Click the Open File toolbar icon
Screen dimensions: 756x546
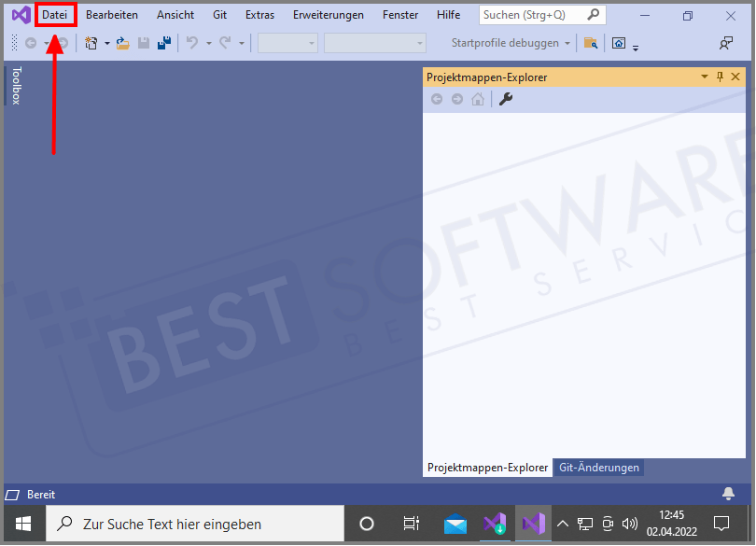[x=122, y=43]
